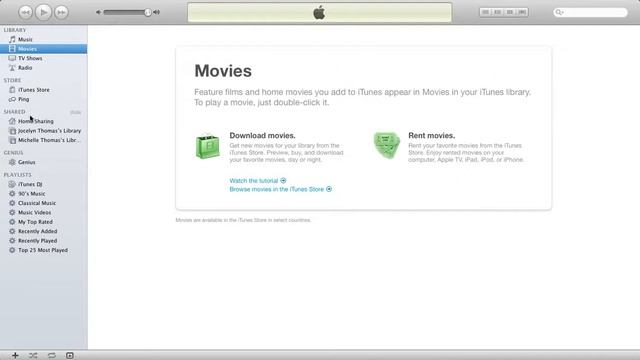Screen dimensions: 640x360
Task: Toggle repeat in the bottom bar
Action: tap(51, 356)
